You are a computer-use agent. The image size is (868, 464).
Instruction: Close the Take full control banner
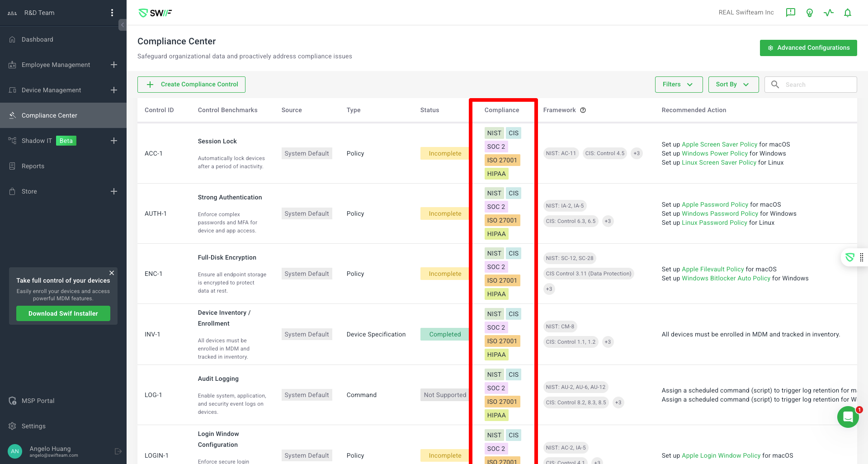(x=111, y=273)
